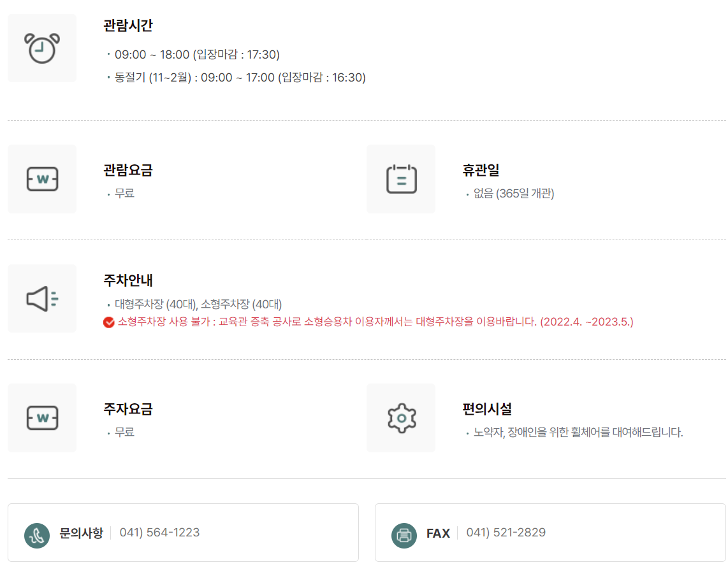Viewport: 728px width, 567px height.
Task: Click the 문의사항 label
Action: (81, 533)
